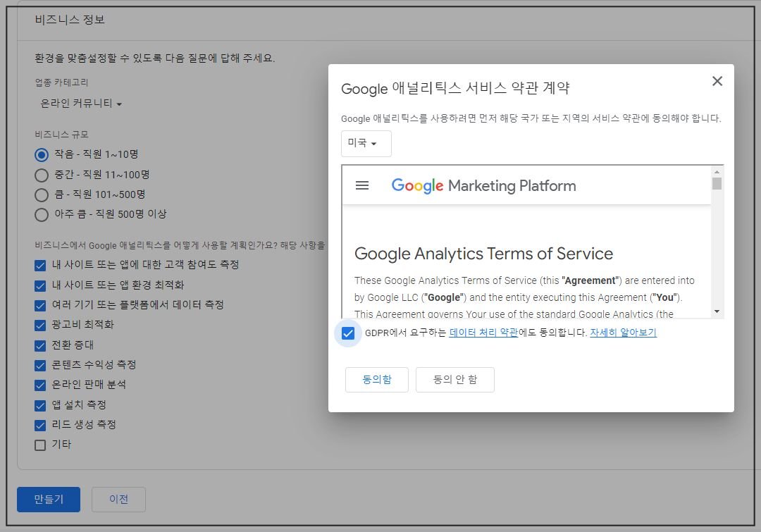Click the 동의함 button
The height and width of the screenshot is (532, 761).
click(x=376, y=380)
